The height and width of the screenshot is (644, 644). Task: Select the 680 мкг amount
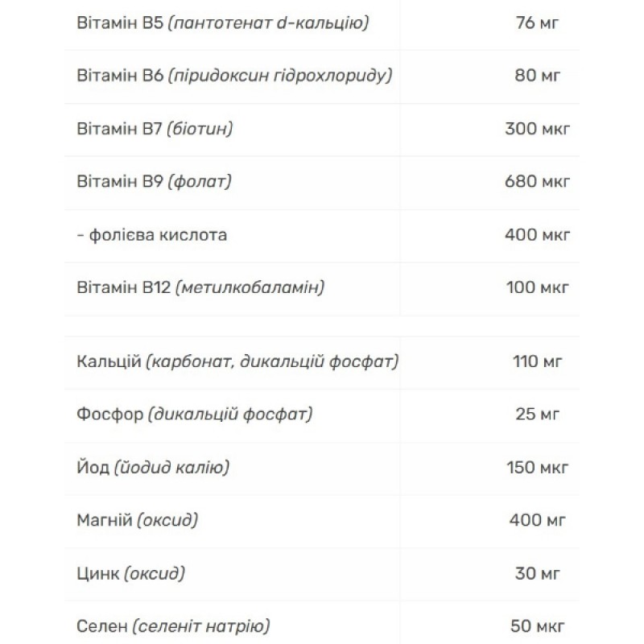(x=537, y=182)
